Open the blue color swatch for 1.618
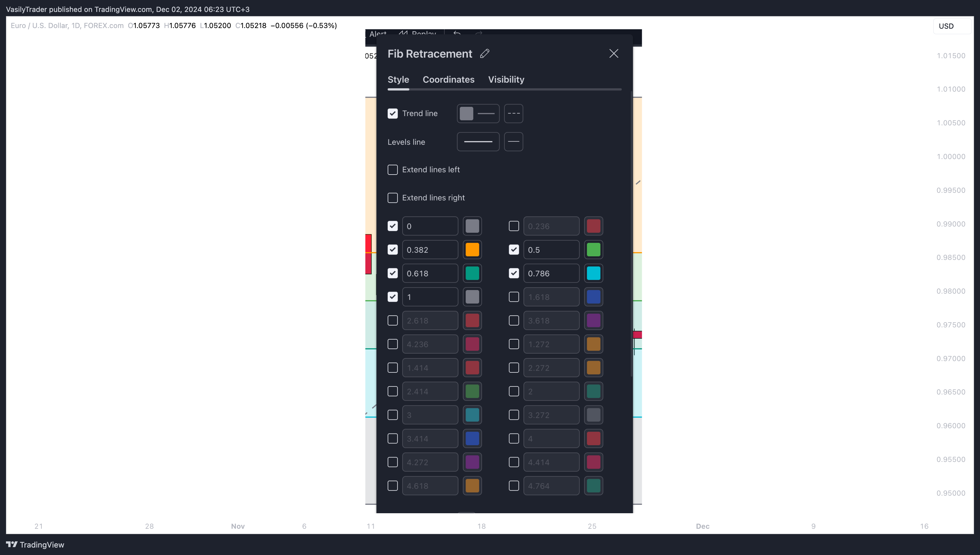980x555 pixels. point(593,297)
